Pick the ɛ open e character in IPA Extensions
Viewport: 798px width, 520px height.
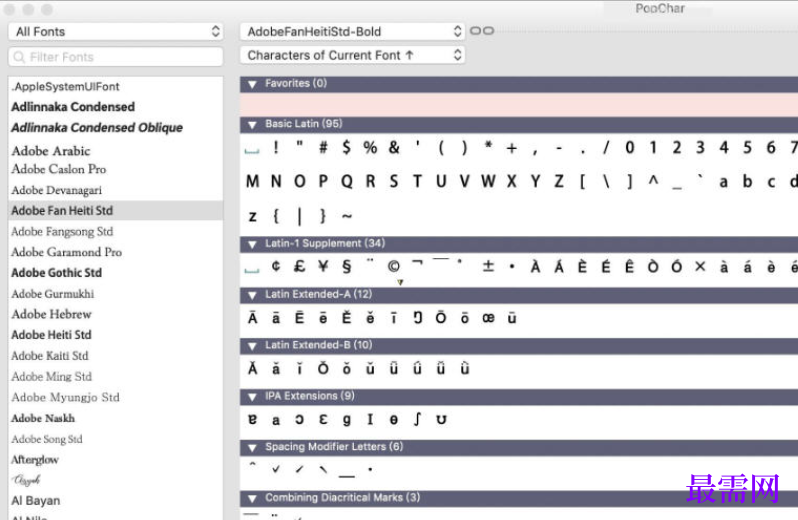click(323, 420)
